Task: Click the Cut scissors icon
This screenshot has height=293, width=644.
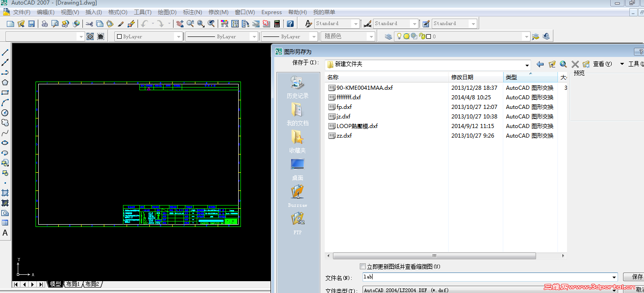Action: point(89,24)
